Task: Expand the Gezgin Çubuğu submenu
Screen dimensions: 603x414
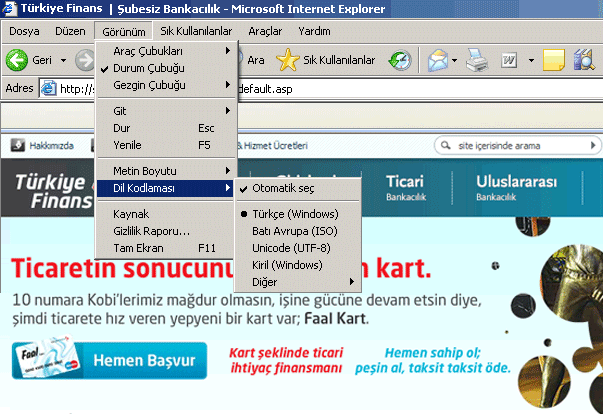Action: click(165, 85)
